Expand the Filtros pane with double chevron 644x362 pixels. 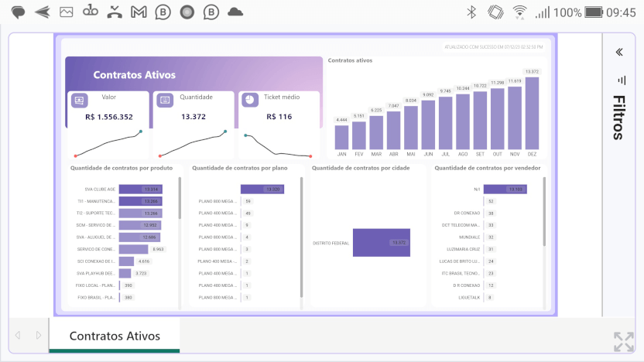pos(619,53)
